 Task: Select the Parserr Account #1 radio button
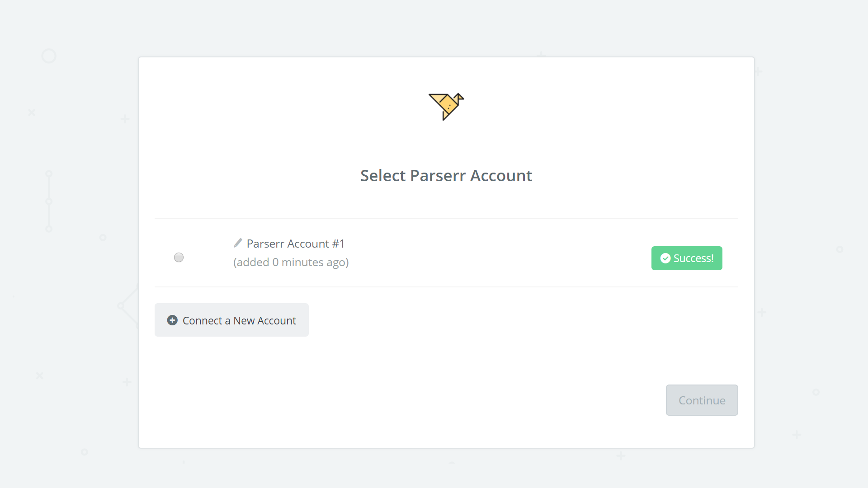[x=179, y=258]
